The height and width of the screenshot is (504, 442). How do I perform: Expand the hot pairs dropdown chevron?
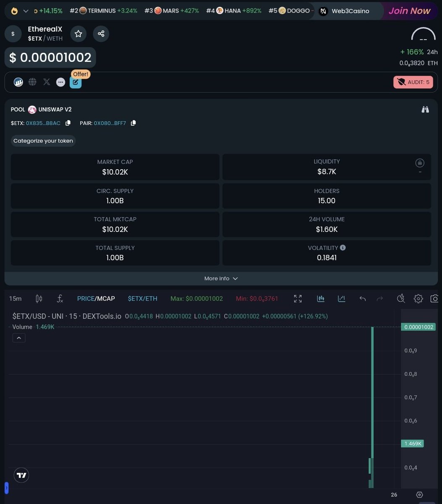(26, 11)
